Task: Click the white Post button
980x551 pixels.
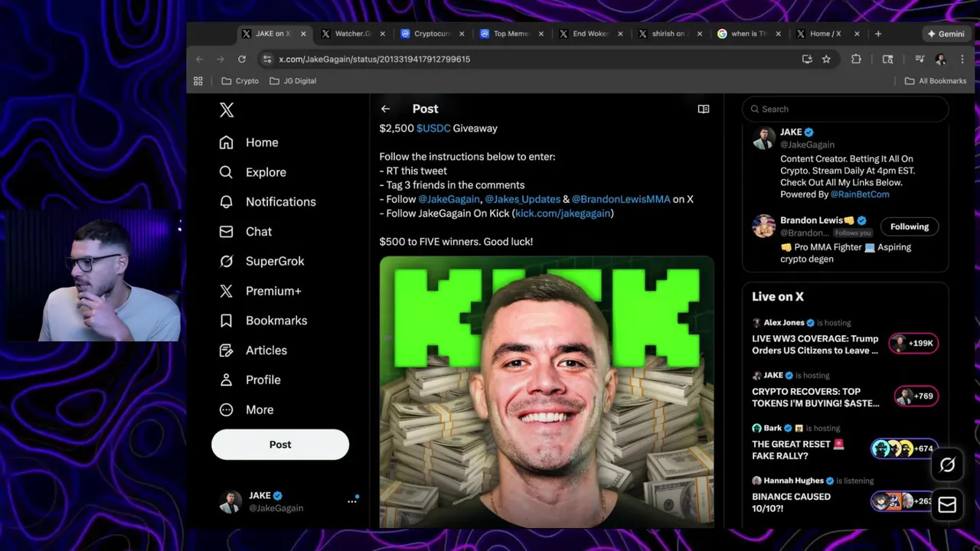Action: click(280, 445)
